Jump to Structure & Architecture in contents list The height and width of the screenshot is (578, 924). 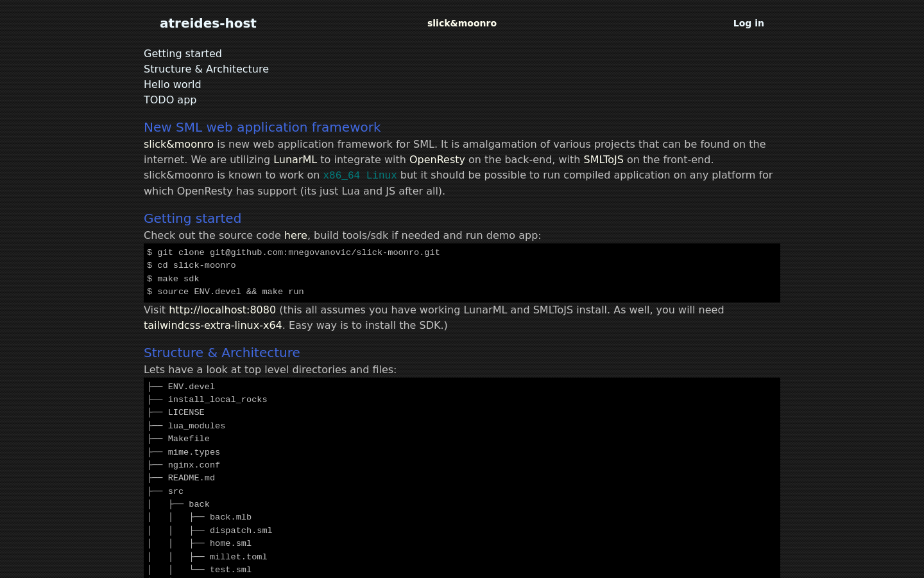coord(206,69)
